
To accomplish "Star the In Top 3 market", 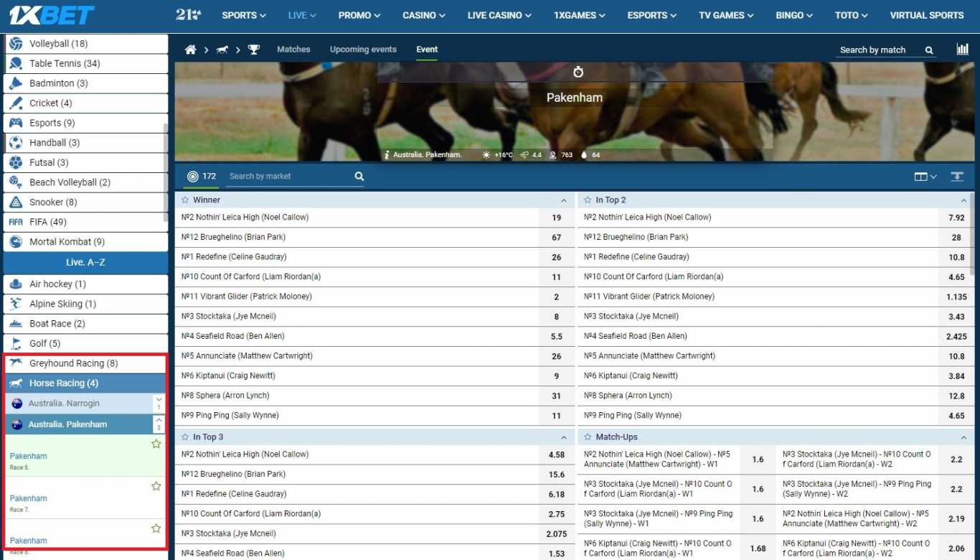I will [x=185, y=437].
